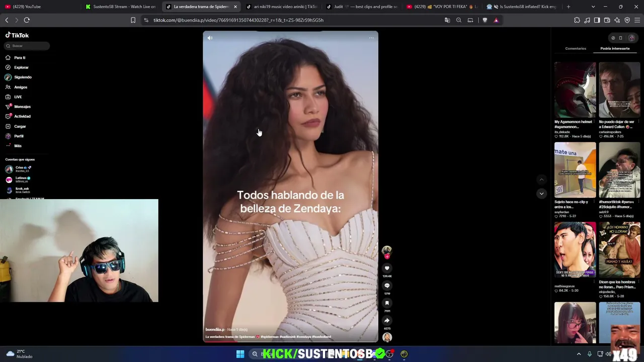The width and height of the screenshot is (644, 362).
Task: Open Brave VPN shield icon
Action: click(x=627, y=20)
